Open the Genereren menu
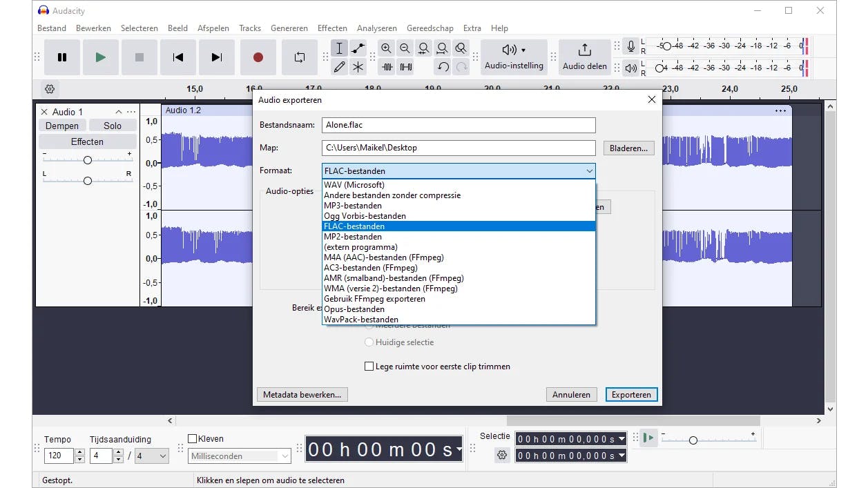Screen dimensions: 868x488 [289, 28]
